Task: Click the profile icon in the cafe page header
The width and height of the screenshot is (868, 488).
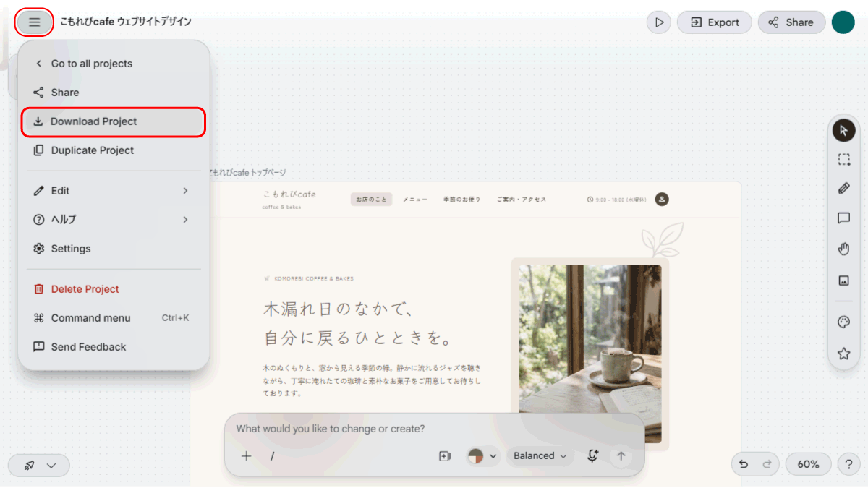Action: (662, 199)
